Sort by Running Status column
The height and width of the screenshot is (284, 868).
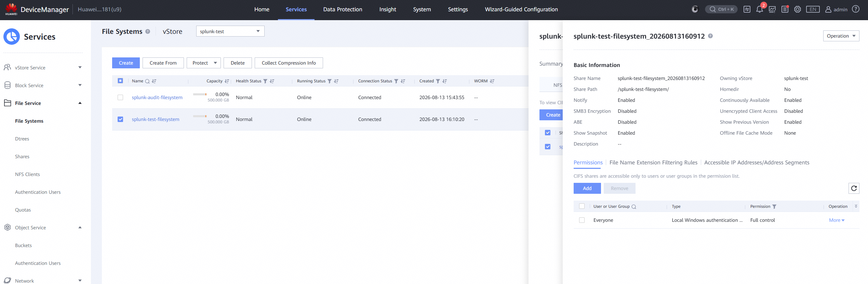[336, 81]
